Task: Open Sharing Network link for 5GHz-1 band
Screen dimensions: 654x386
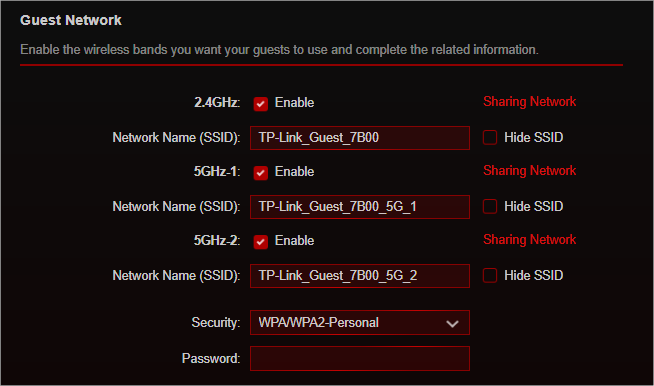Action: click(x=529, y=170)
